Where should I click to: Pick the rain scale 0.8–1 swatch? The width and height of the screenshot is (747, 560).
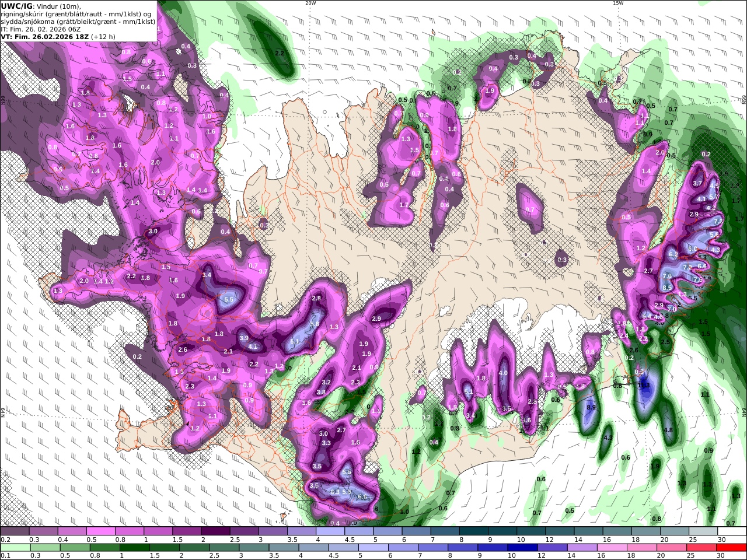[x=104, y=548]
